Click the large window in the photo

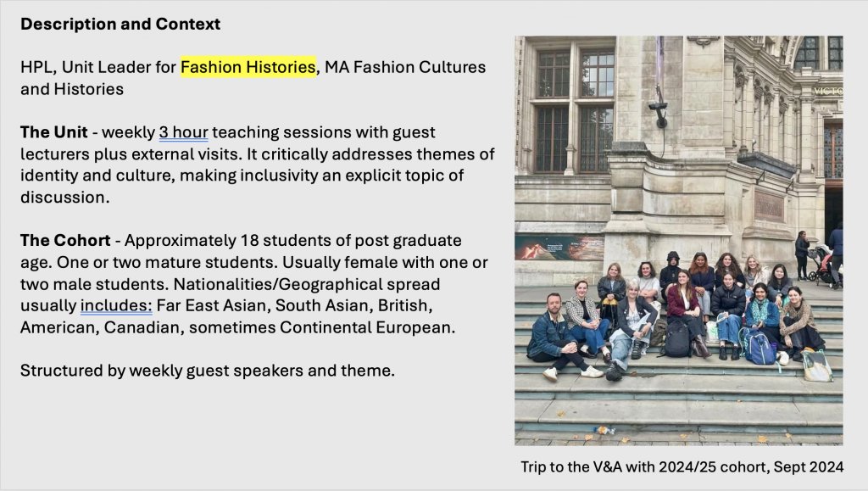(573, 110)
